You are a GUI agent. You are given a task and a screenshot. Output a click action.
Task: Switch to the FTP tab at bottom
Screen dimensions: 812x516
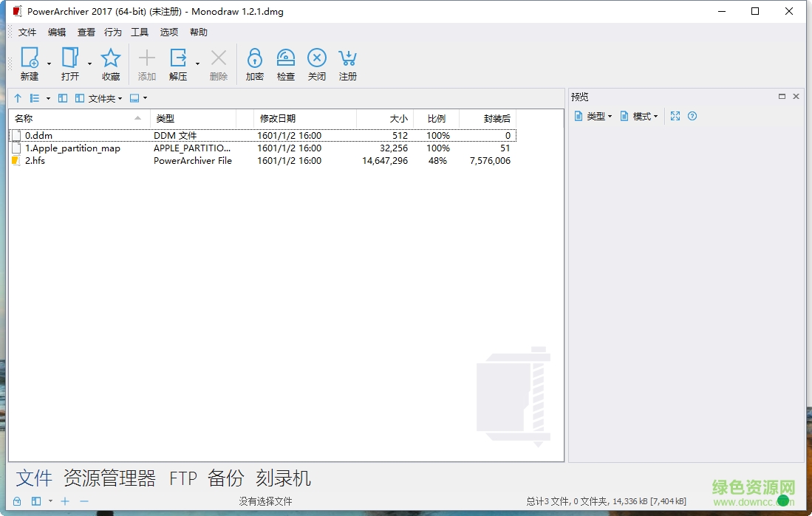click(183, 479)
